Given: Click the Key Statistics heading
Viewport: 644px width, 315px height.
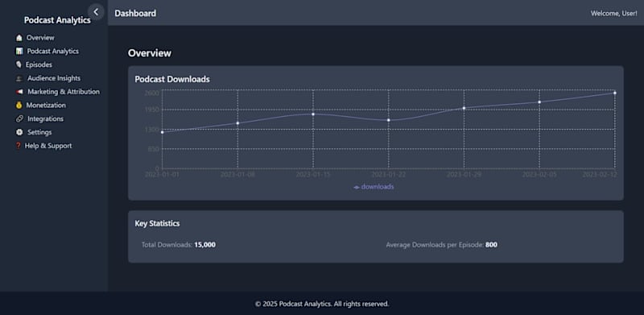Looking at the screenshot, I should [157, 224].
